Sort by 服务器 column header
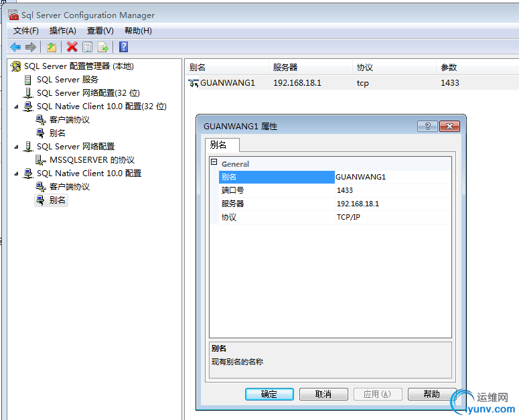This screenshot has width=519, height=420. [x=311, y=68]
